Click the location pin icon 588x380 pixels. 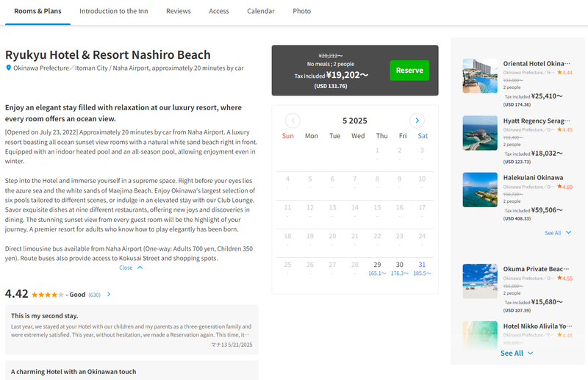point(9,68)
